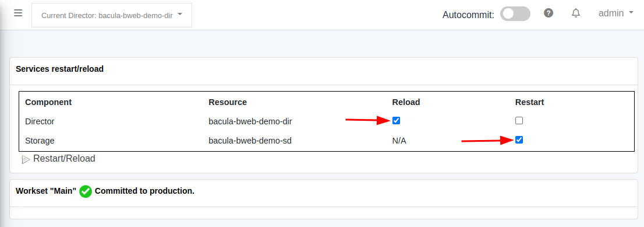Check Restart for the Director component
This screenshot has width=644, height=227.
[x=519, y=121]
